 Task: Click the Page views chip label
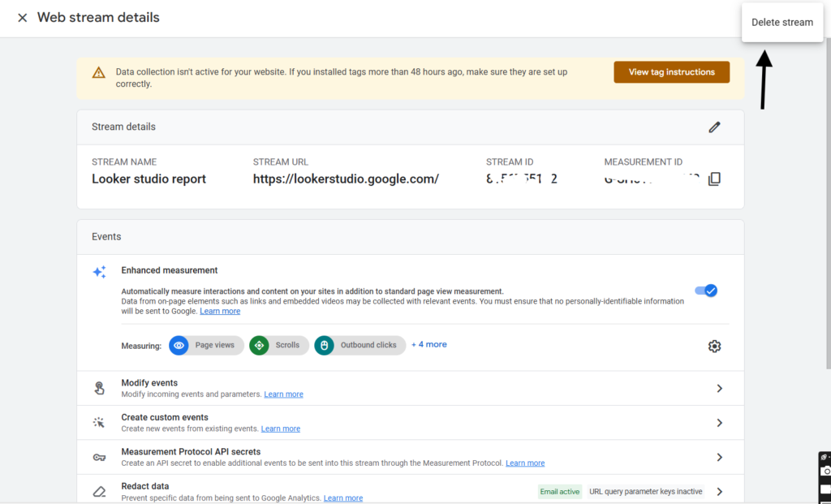coord(214,345)
